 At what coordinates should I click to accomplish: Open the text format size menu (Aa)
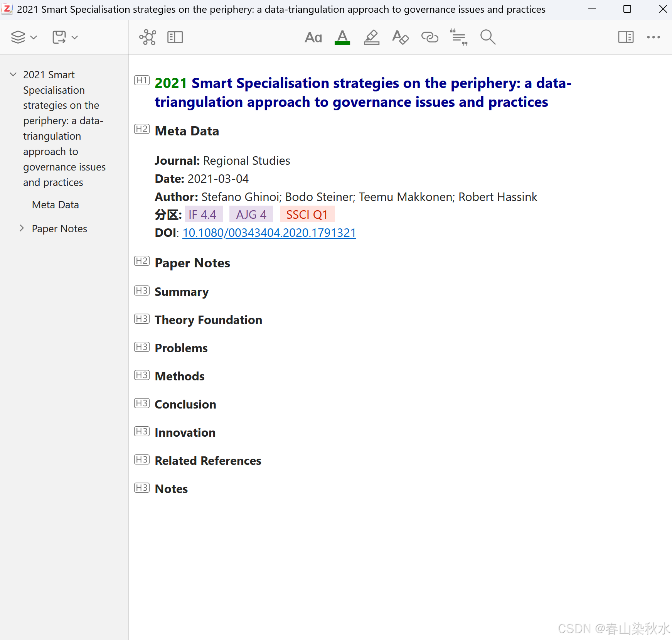tap(313, 37)
